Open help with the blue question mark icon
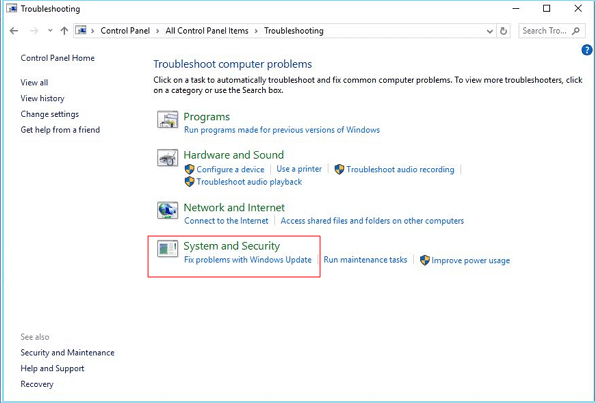Image resolution: width=596 pixels, height=403 pixels. pyautogui.click(x=587, y=50)
